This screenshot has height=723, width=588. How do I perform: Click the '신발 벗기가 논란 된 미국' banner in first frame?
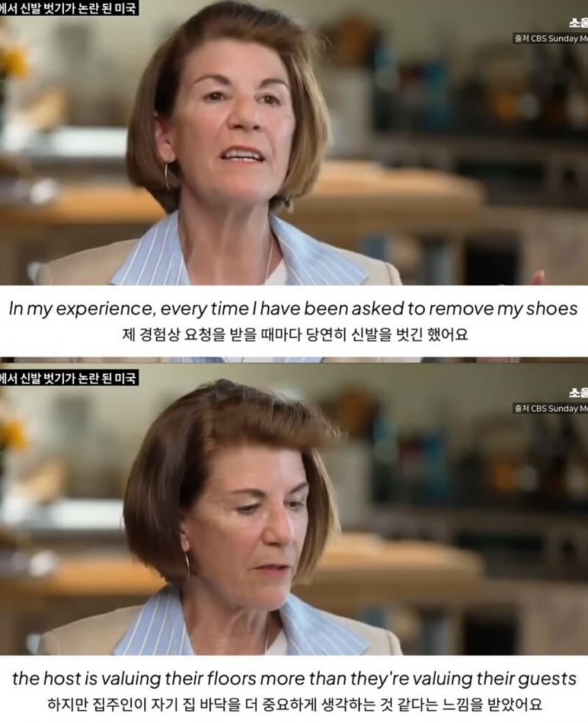tap(68, 8)
